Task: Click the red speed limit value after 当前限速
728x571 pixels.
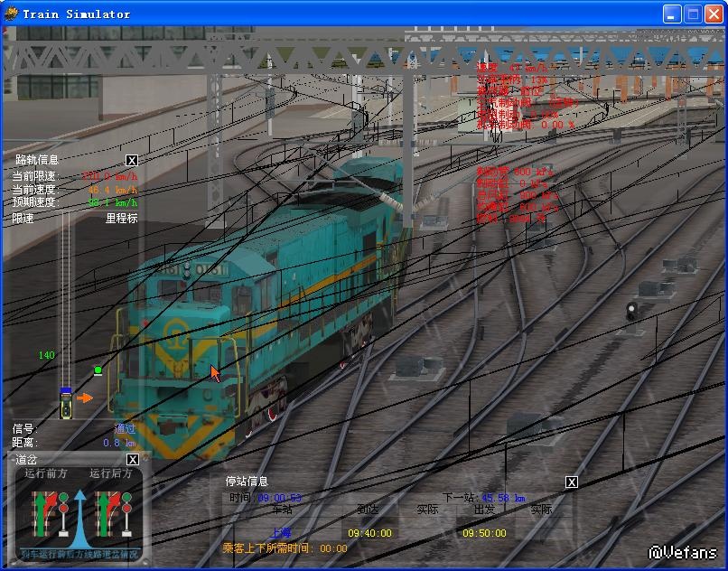Action: [x=109, y=176]
